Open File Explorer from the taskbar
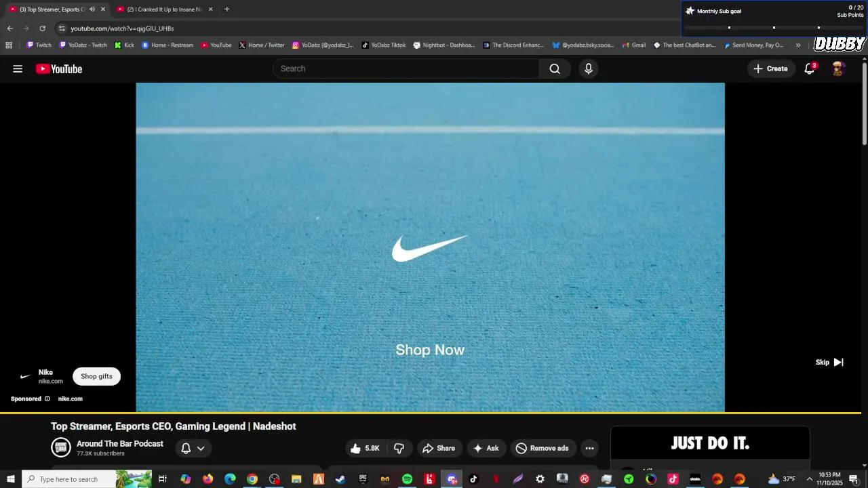The image size is (868, 488). pyautogui.click(x=296, y=479)
